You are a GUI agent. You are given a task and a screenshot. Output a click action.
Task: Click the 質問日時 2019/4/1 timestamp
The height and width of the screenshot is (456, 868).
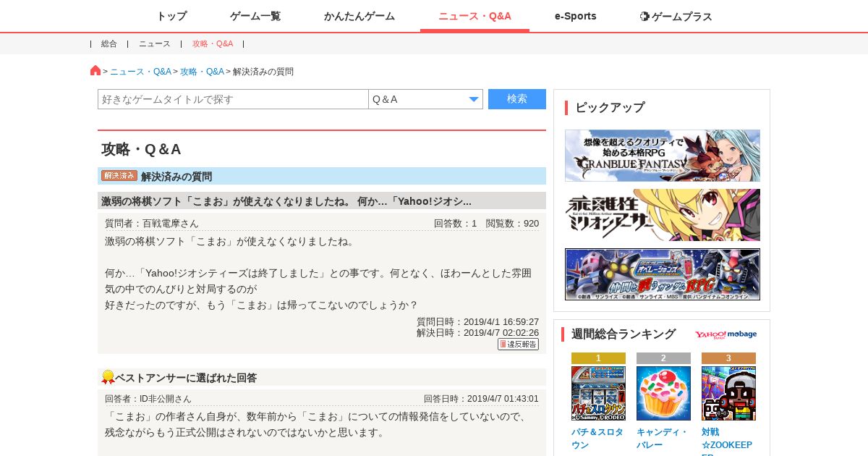pos(477,322)
